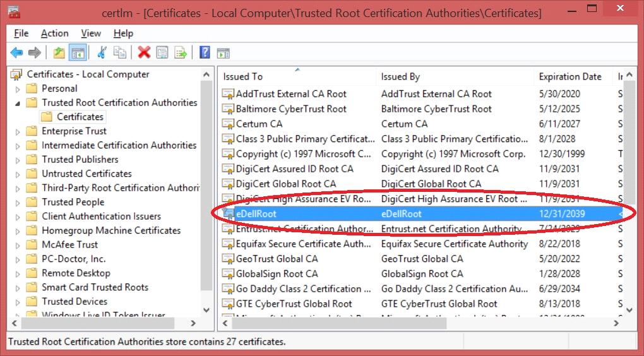Toggle the Show/Hide Console Tree toolbar icon
This screenshot has width=644, height=356.
78,52
